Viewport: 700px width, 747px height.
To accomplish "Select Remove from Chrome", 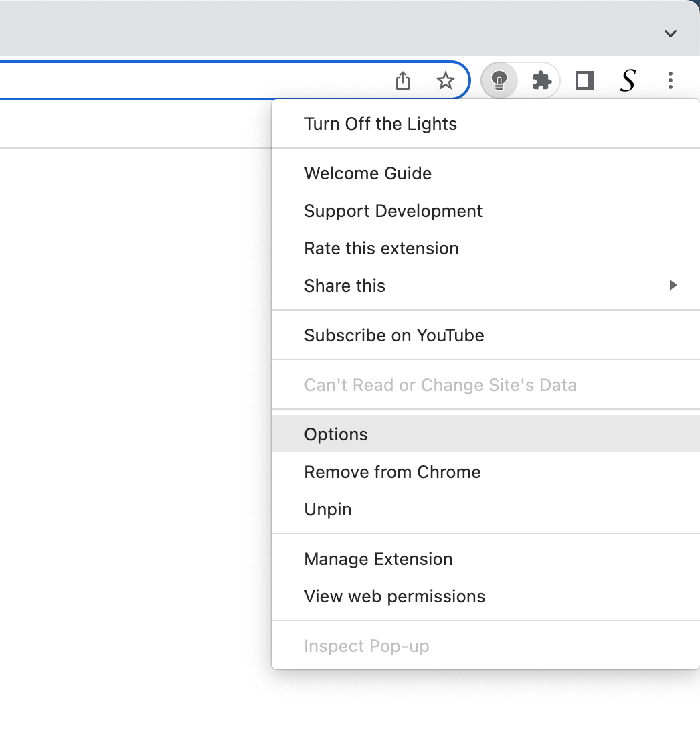I will tap(392, 471).
